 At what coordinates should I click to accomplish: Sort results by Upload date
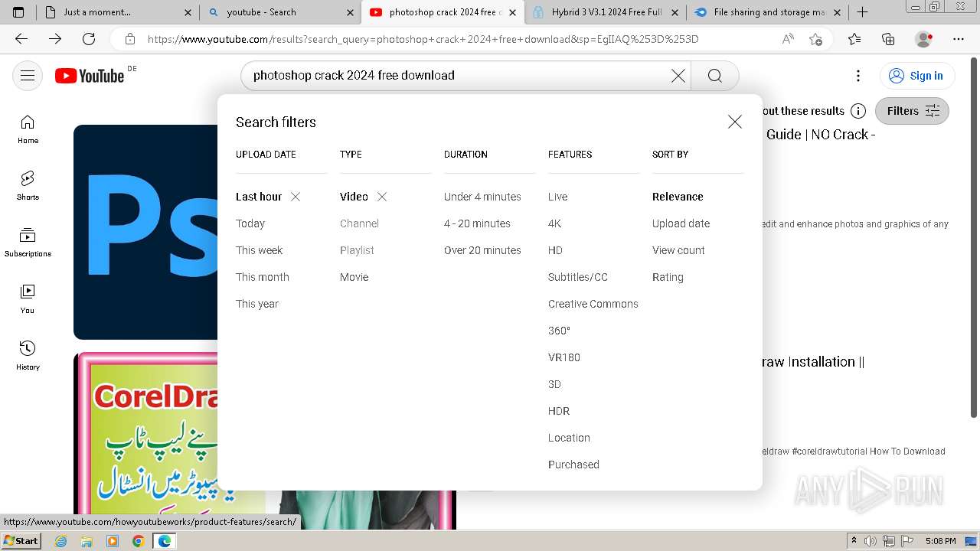pyautogui.click(x=681, y=223)
